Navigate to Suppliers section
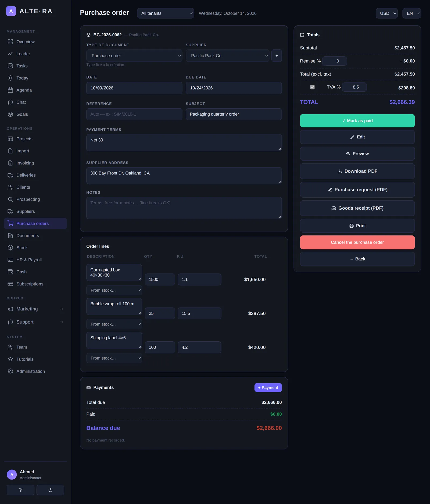 point(35,211)
